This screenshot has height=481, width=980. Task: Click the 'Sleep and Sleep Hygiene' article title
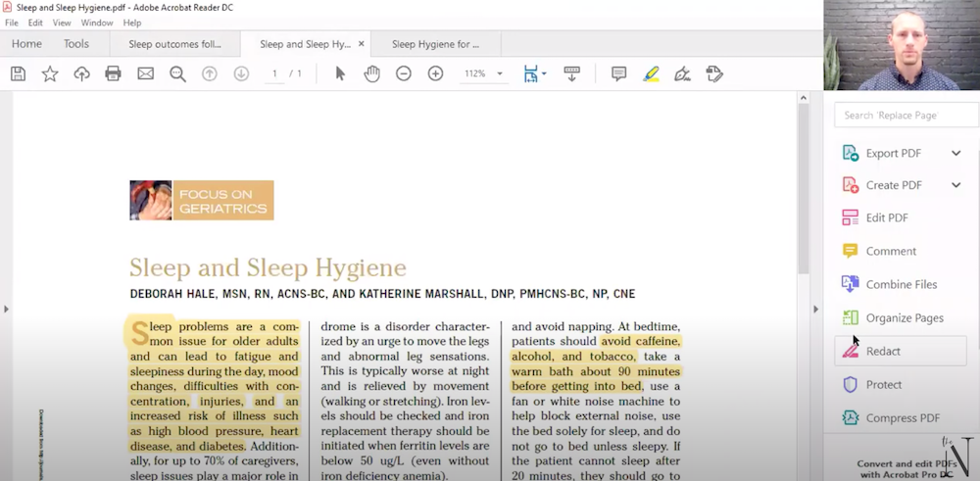click(269, 268)
